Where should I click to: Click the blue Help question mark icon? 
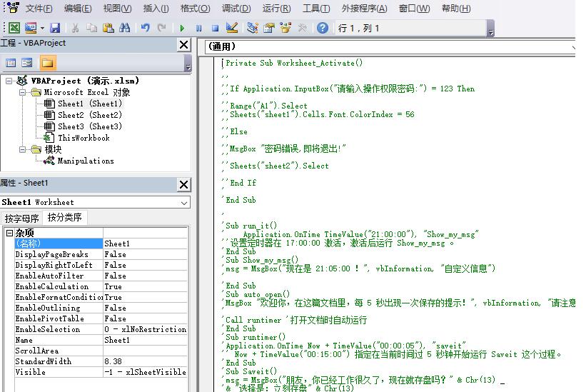tap(323, 28)
